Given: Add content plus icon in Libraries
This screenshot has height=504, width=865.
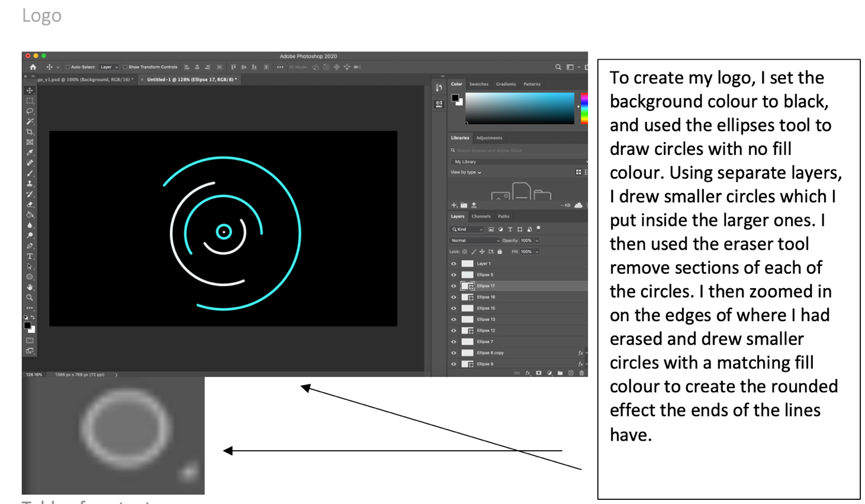Looking at the screenshot, I should pyautogui.click(x=454, y=205).
